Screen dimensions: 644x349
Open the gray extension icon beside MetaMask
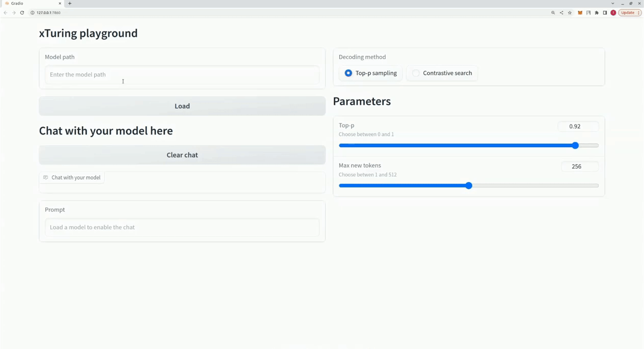(589, 13)
